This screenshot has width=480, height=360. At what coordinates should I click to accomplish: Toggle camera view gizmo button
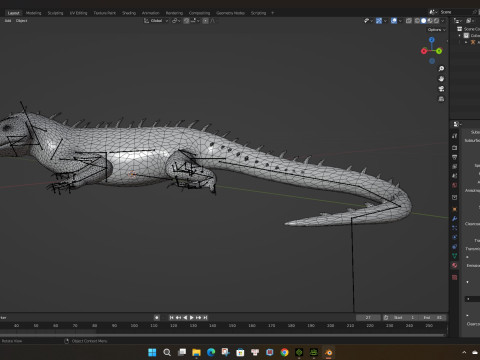tap(441, 89)
